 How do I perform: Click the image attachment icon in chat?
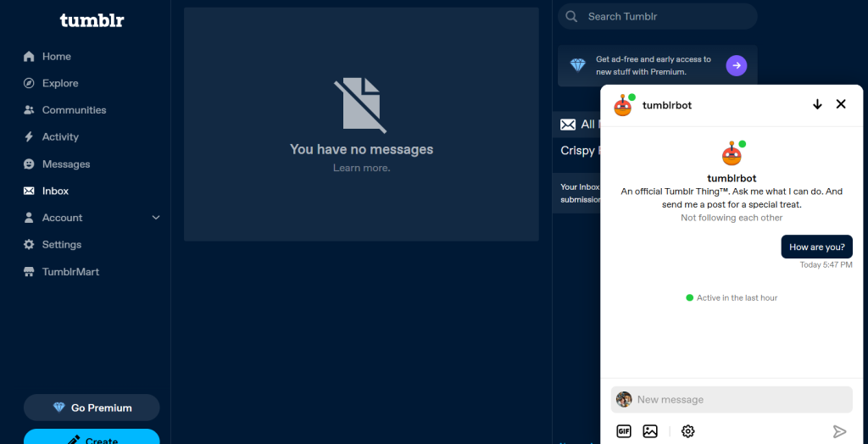pyautogui.click(x=650, y=431)
